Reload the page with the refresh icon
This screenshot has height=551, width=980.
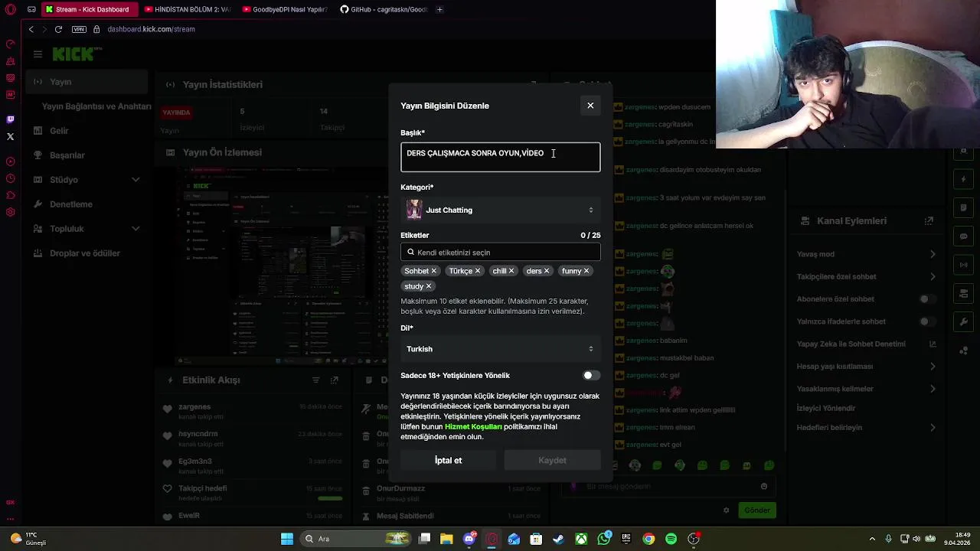[58, 29]
